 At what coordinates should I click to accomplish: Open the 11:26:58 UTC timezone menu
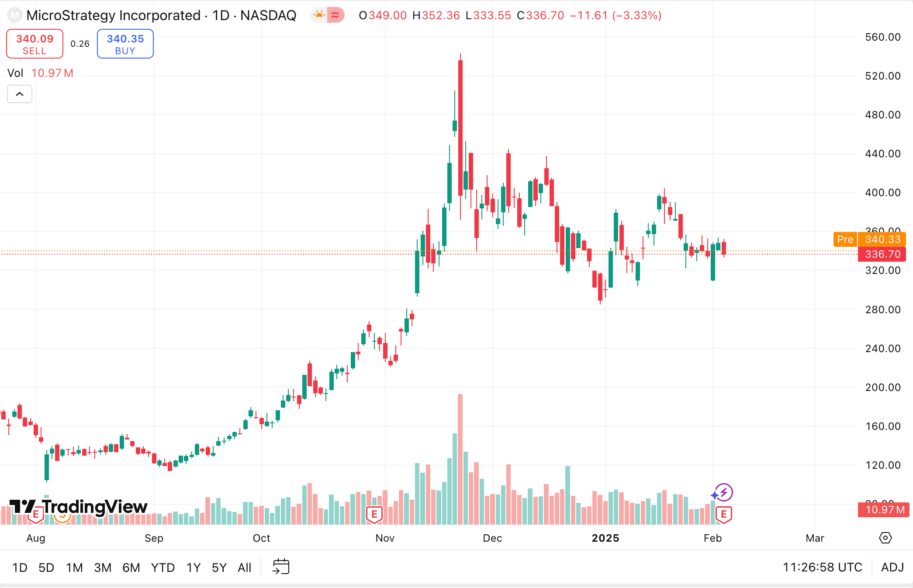(822, 567)
